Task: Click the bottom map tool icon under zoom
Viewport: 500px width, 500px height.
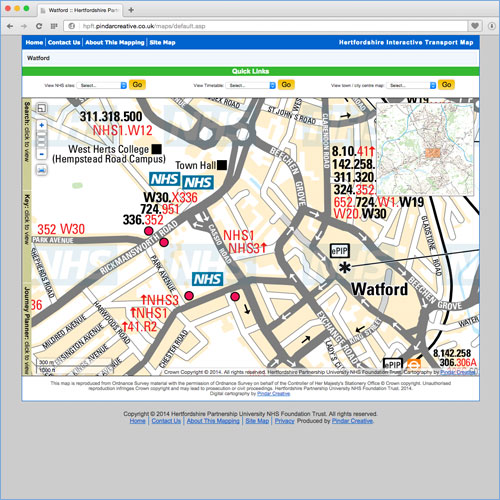Action: [41, 170]
